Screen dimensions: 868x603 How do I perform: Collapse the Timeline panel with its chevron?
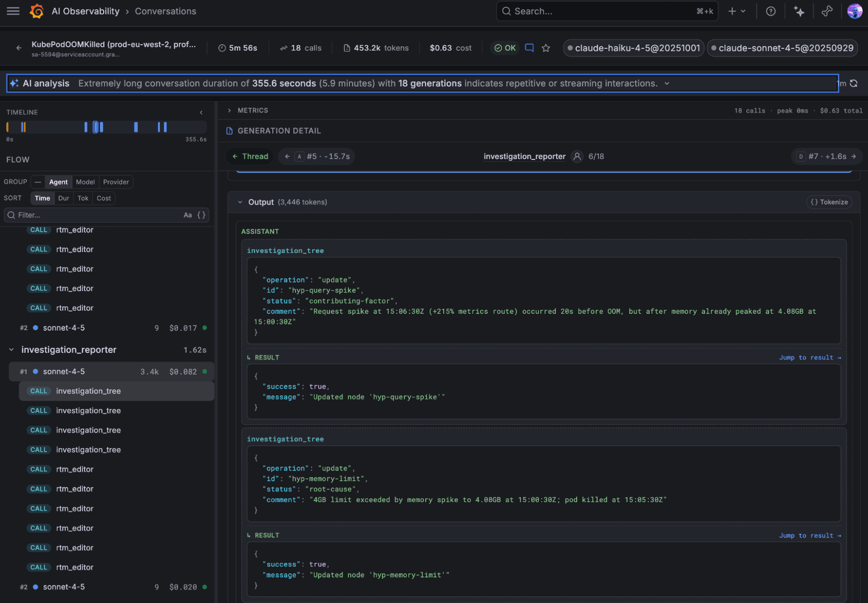pyautogui.click(x=201, y=112)
